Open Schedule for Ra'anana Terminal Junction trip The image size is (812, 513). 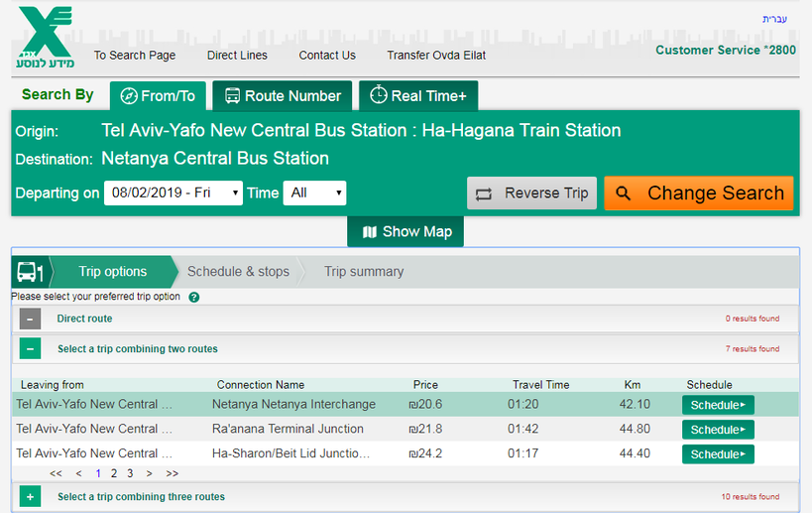click(x=718, y=430)
